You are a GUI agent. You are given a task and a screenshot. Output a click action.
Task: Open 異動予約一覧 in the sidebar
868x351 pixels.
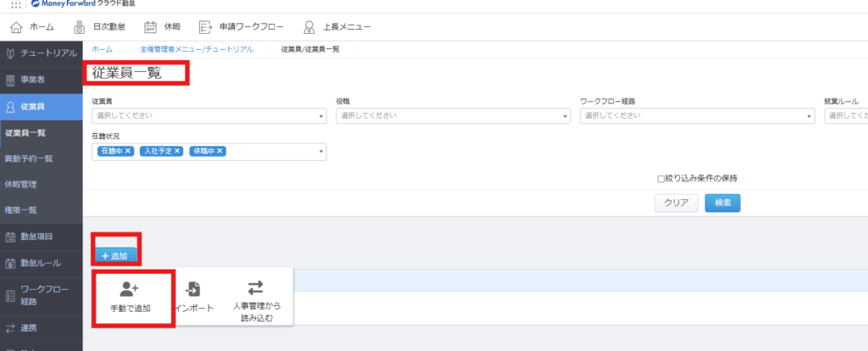pyautogui.click(x=29, y=159)
